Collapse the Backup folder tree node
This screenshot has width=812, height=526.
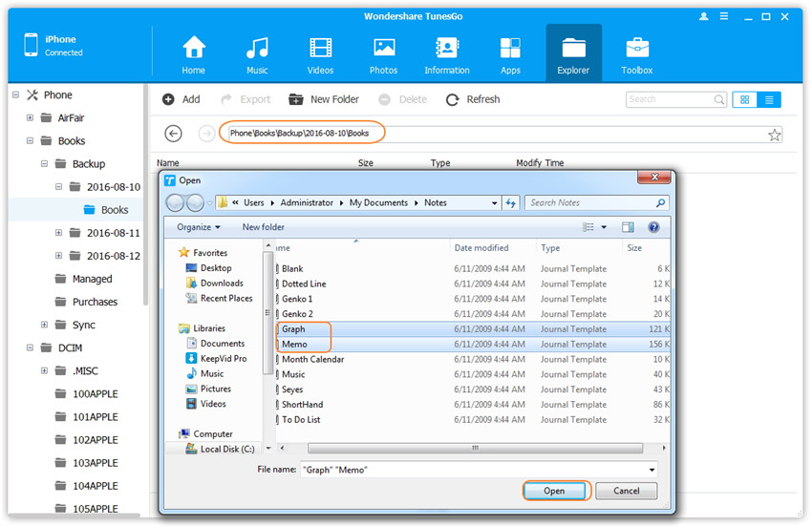pyautogui.click(x=45, y=164)
